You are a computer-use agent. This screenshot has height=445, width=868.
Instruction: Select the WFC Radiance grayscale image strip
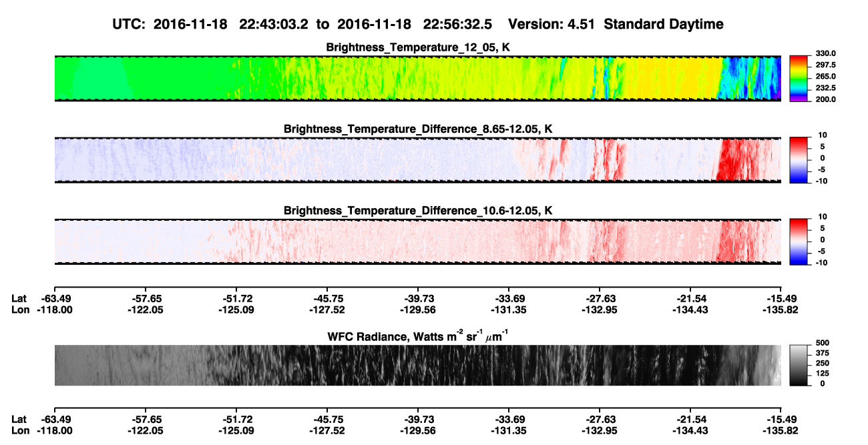tap(417, 365)
